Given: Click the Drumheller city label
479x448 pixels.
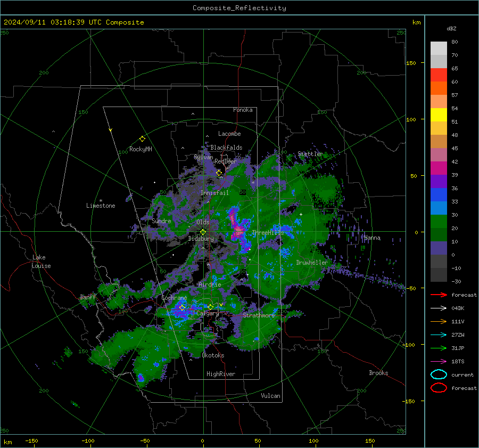Looking at the screenshot, I should pos(312,263).
